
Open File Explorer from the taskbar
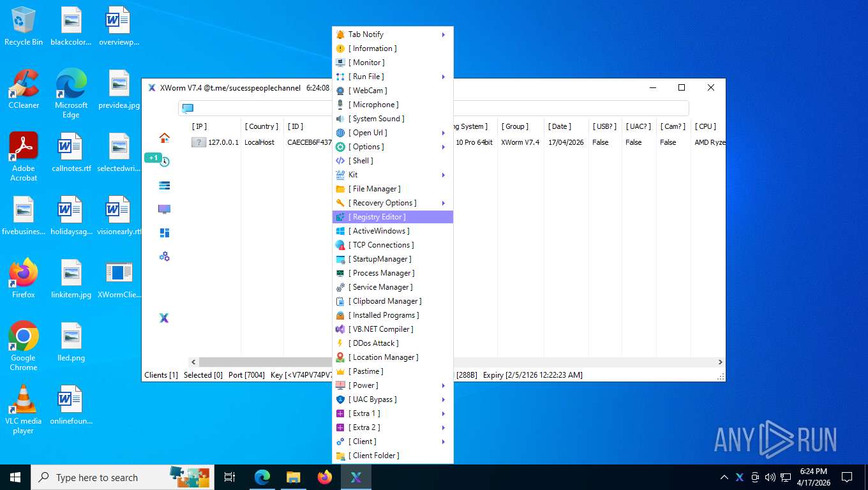[294, 477]
